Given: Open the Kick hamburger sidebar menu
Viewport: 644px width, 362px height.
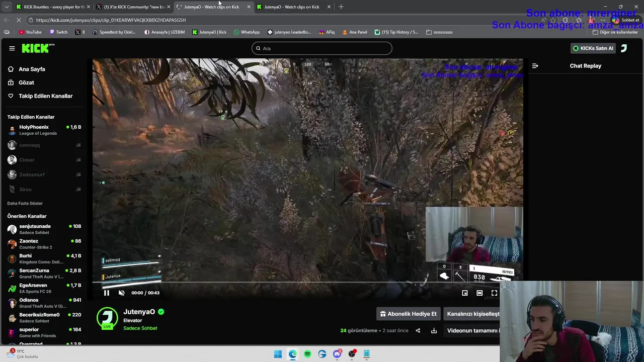Looking at the screenshot, I should click(x=12, y=48).
